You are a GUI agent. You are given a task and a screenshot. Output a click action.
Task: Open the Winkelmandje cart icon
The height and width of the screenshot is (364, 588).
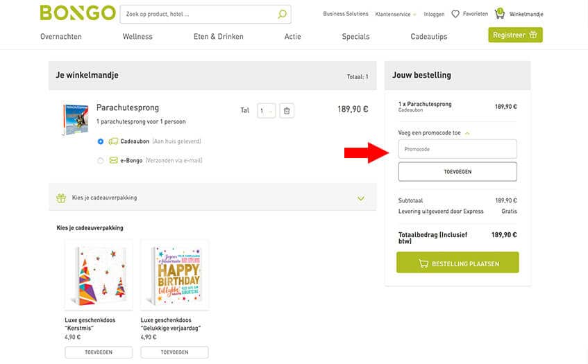pos(499,13)
